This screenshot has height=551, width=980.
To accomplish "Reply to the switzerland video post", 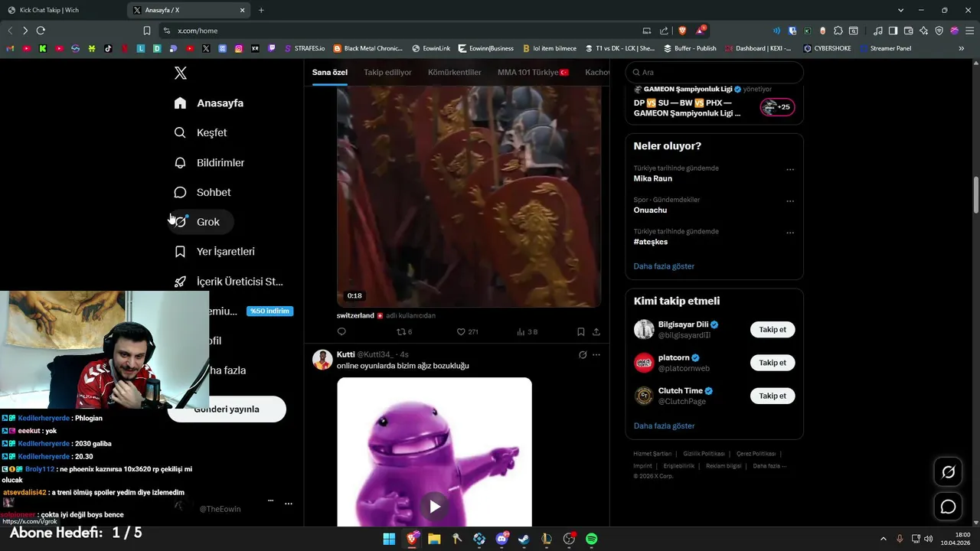I will [x=341, y=332].
